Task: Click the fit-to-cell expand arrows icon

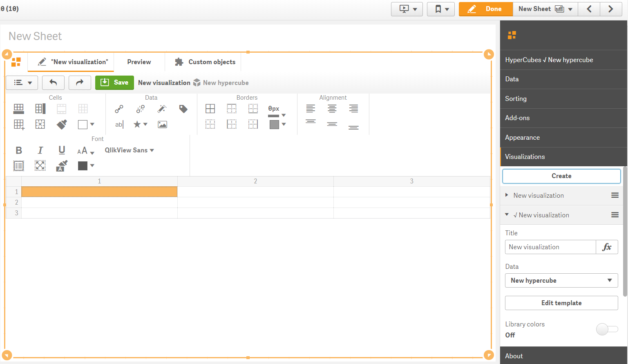Action: (40, 165)
